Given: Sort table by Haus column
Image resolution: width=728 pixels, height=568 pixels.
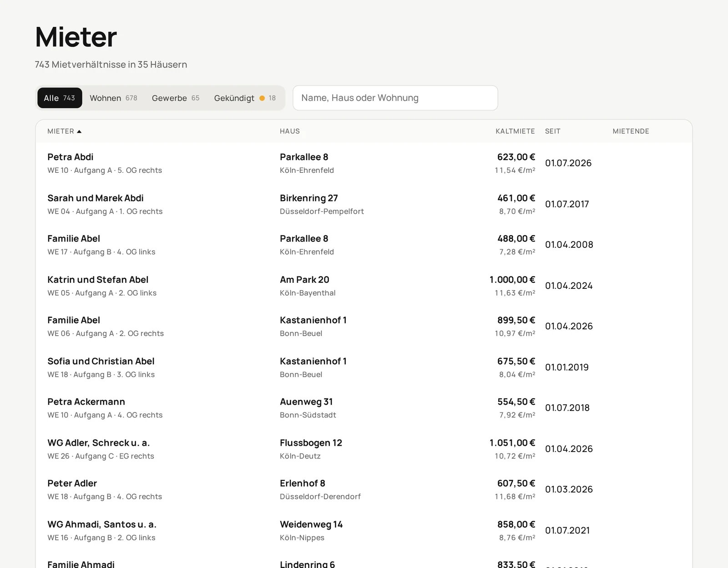Looking at the screenshot, I should pos(290,131).
